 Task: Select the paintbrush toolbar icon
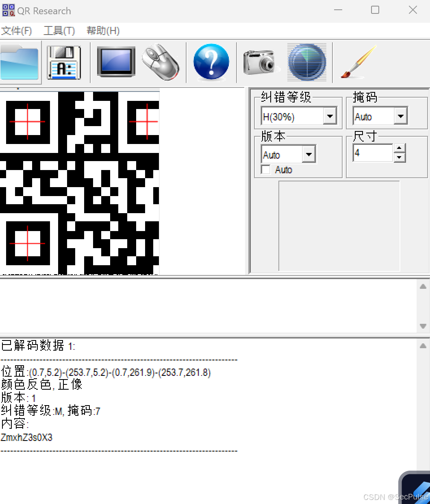point(358,62)
